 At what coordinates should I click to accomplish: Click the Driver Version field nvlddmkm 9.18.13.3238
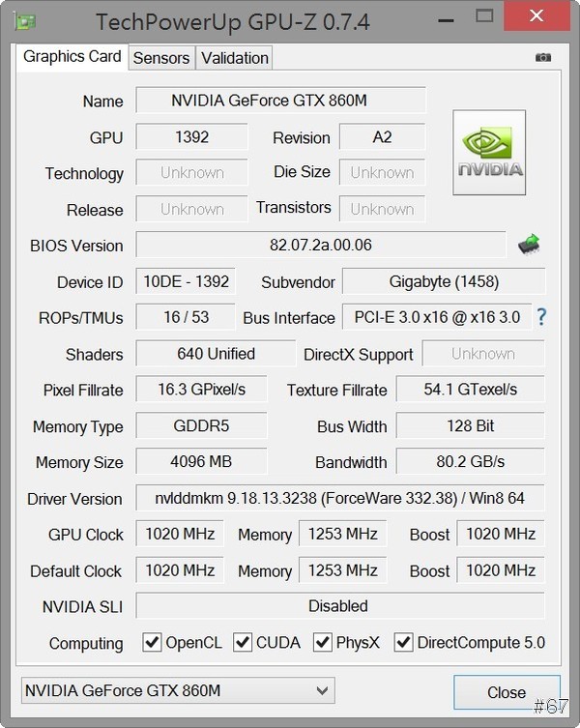pyautogui.click(x=340, y=498)
